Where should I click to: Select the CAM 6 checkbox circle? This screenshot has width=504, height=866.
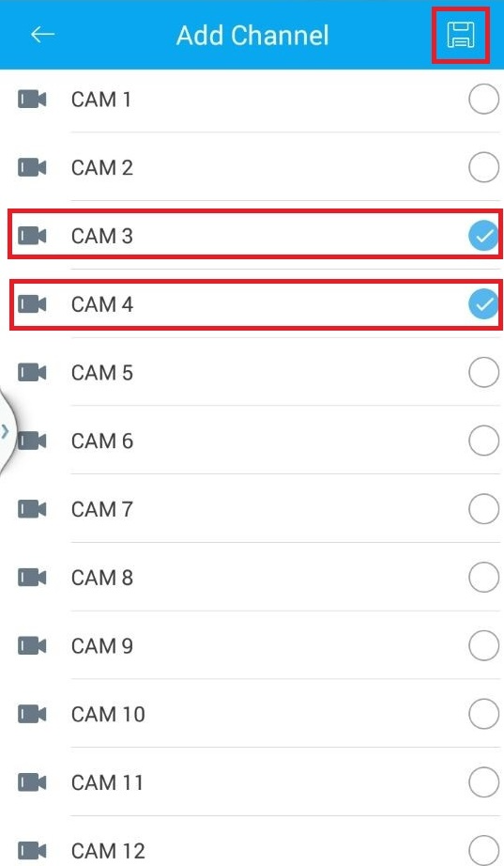pyautogui.click(x=483, y=441)
